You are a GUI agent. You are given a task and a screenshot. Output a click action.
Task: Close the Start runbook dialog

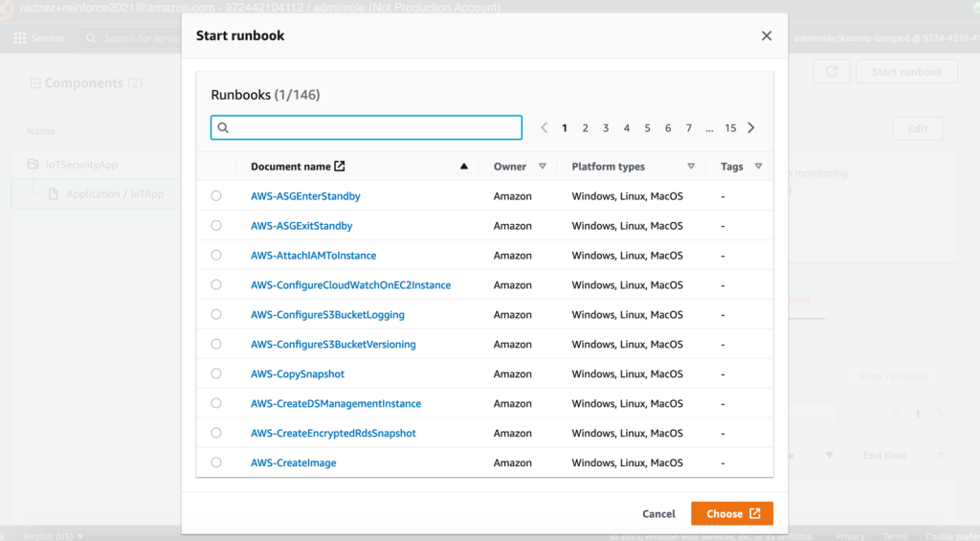(x=767, y=36)
